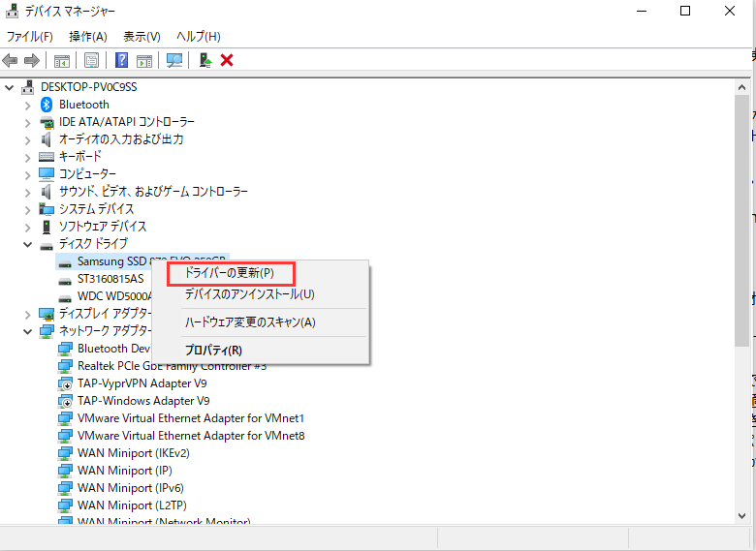Select the ST3160815AS disk drive
756x551 pixels.
click(110, 279)
